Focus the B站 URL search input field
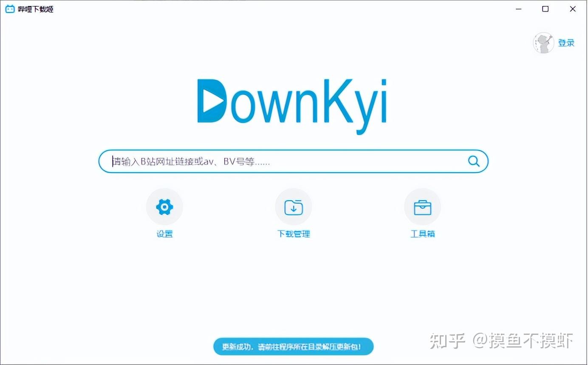588x365 pixels. point(293,161)
